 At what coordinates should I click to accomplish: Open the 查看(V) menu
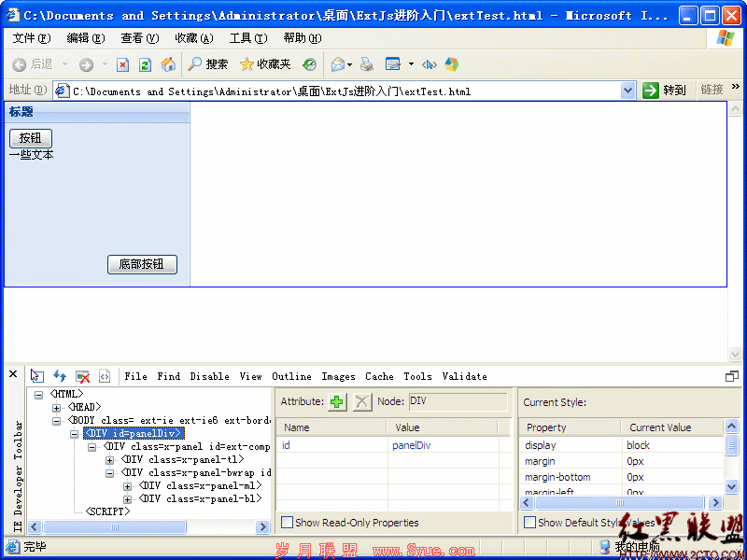coord(139,38)
